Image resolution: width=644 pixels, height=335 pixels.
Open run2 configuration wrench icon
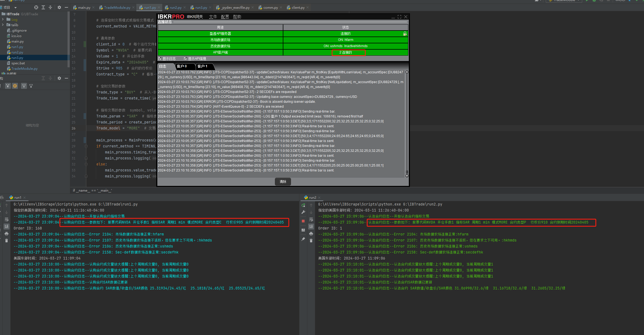[303, 212]
